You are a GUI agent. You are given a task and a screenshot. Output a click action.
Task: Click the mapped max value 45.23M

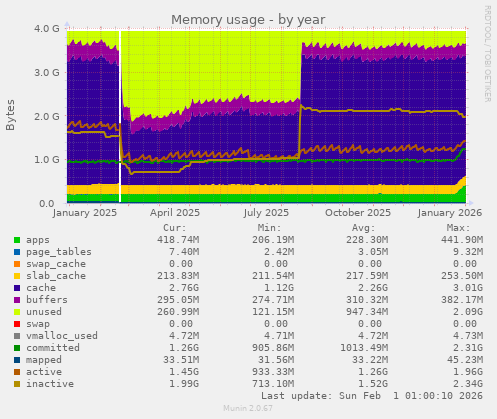[465, 360]
